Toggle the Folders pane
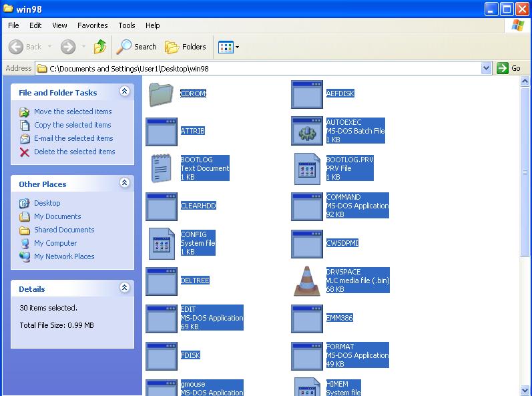 [x=186, y=47]
